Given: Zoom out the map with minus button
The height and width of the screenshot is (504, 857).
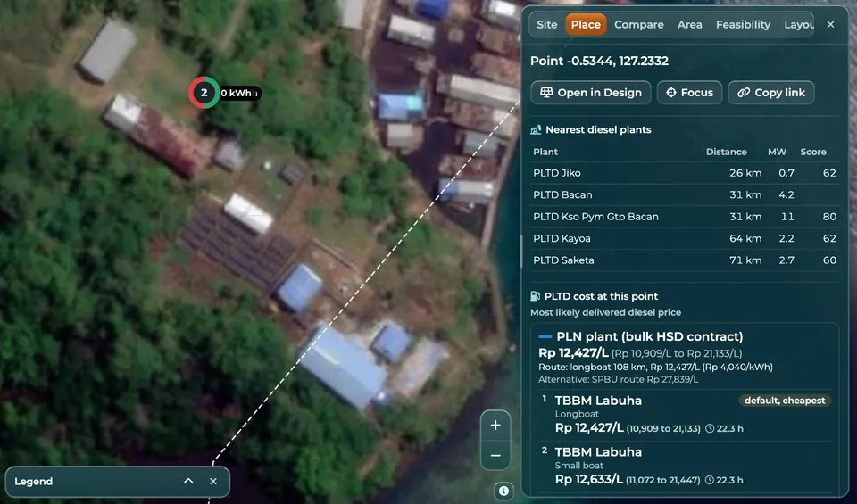Looking at the screenshot, I should (495, 456).
